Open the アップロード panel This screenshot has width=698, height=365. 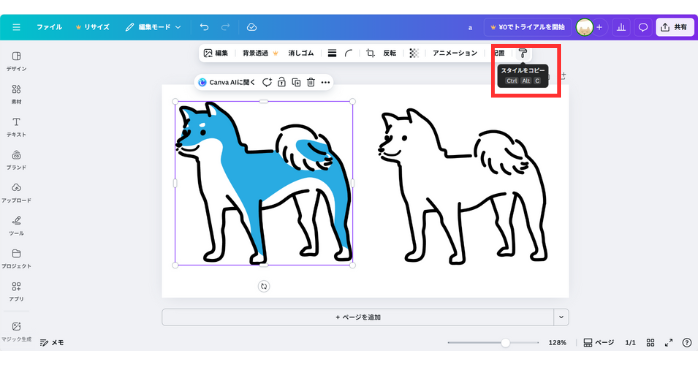(16, 193)
